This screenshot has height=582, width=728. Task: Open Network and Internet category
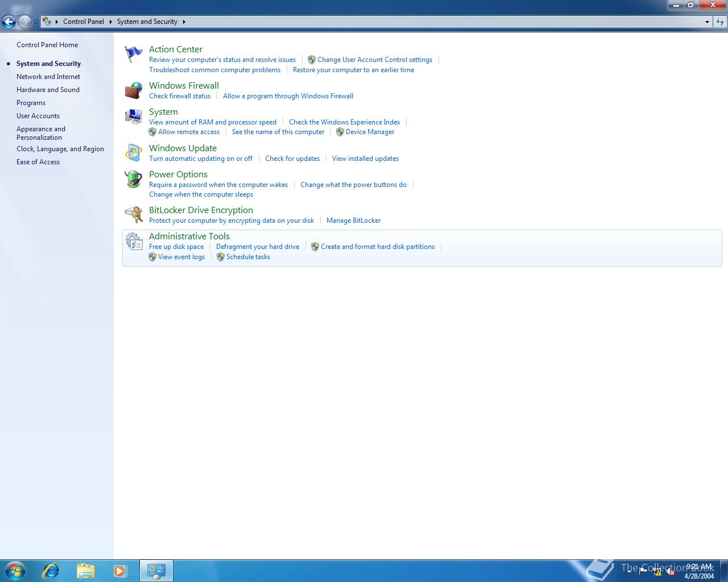tap(48, 77)
